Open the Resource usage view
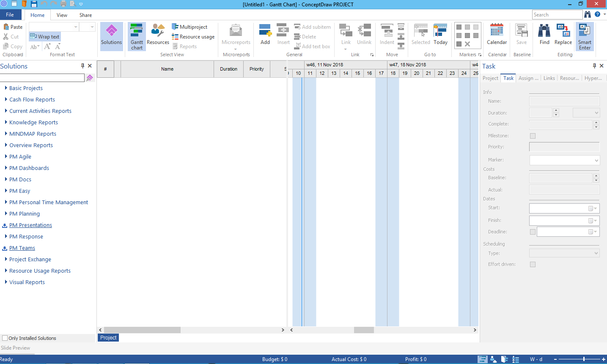607x364 pixels. tap(193, 37)
